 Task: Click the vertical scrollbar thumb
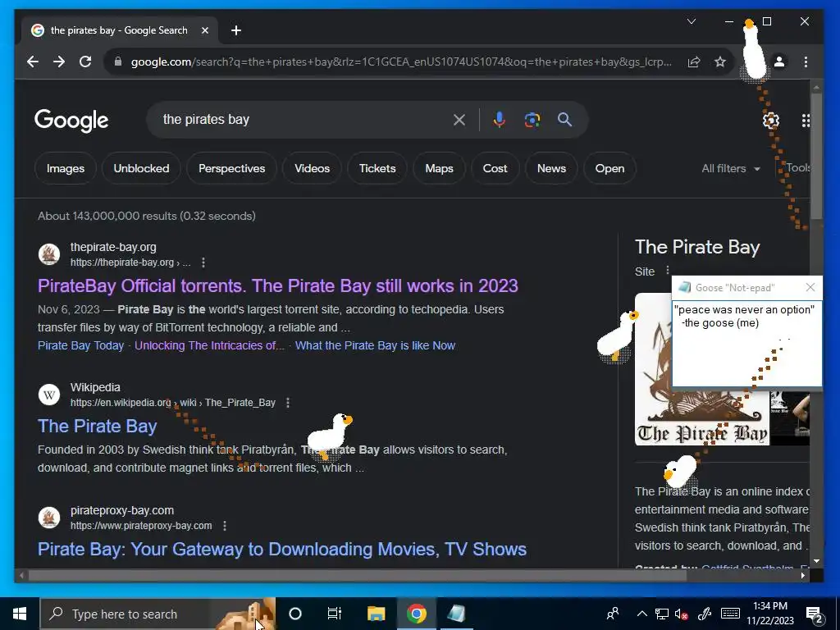[x=816, y=157]
